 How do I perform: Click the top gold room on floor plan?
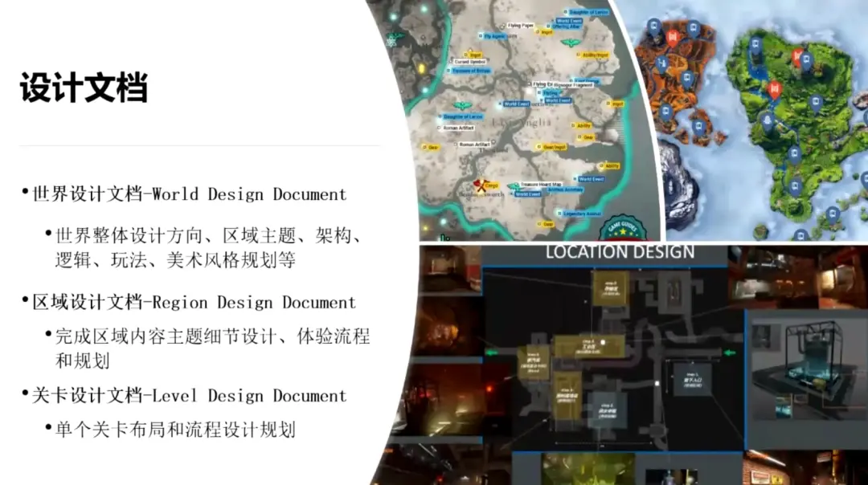[x=610, y=289]
